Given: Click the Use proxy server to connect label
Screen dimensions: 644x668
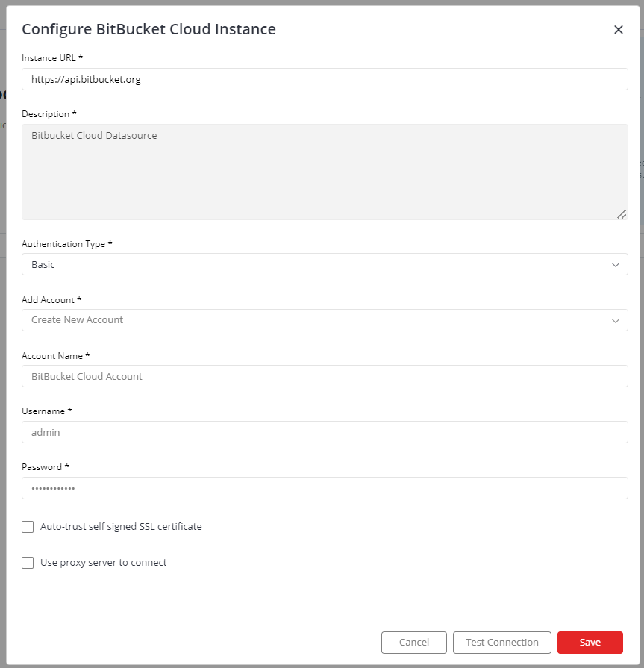Looking at the screenshot, I should (x=104, y=563).
